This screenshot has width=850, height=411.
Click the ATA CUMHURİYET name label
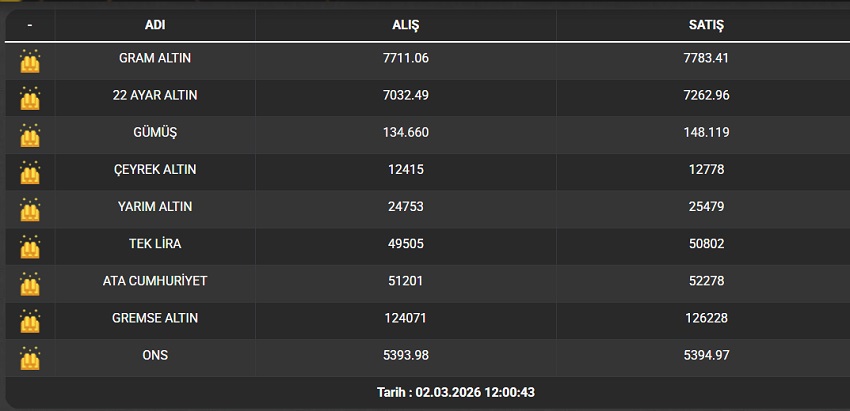point(155,281)
